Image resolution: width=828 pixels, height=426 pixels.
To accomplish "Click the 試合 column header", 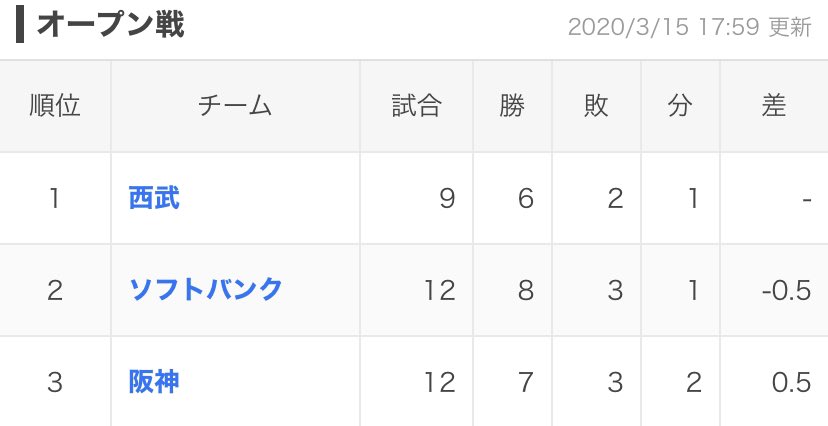I will [417, 106].
